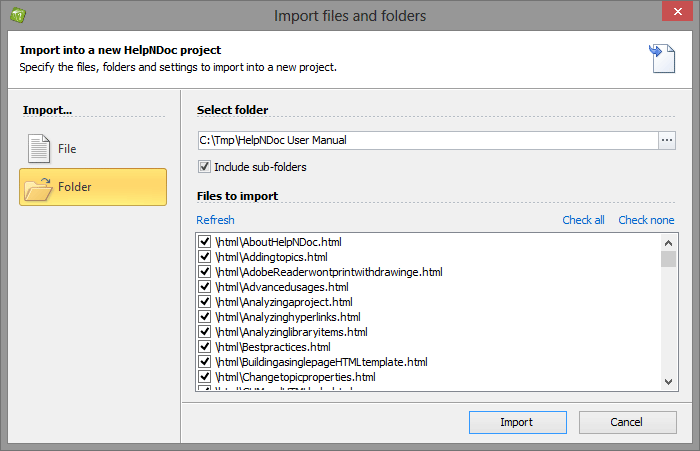Click the HelpNDoc app icon in title bar
Image resolution: width=700 pixels, height=451 pixels.
(18, 15)
